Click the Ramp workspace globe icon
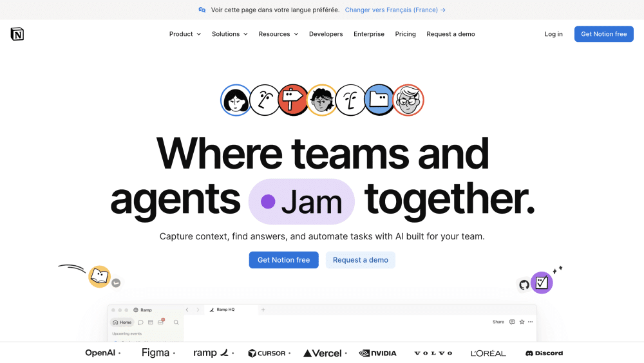This screenshot has height=363, width=644. pyautogui.click(x=135, y=310)
